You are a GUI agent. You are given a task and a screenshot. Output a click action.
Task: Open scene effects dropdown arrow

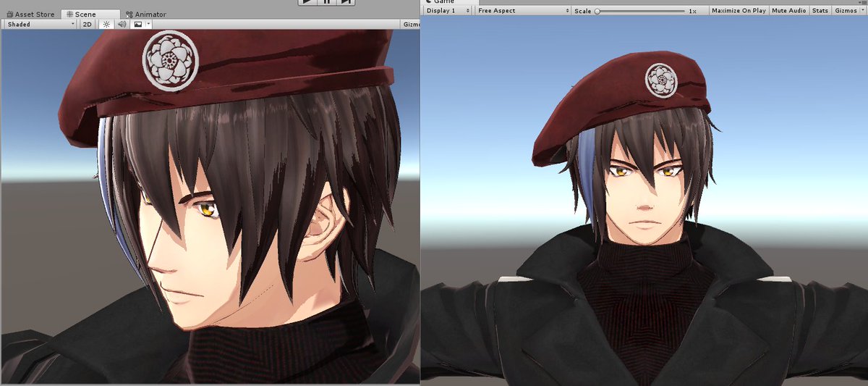pos(148,24)
